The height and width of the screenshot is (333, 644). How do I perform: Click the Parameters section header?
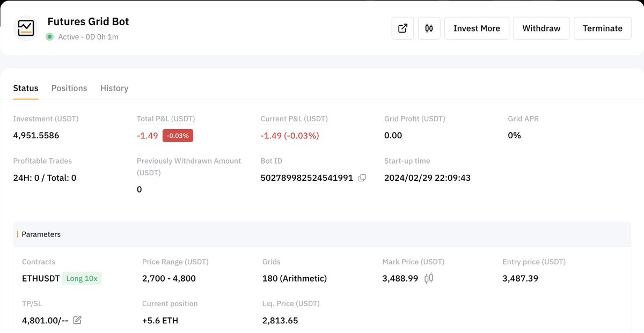click(41, 234)
